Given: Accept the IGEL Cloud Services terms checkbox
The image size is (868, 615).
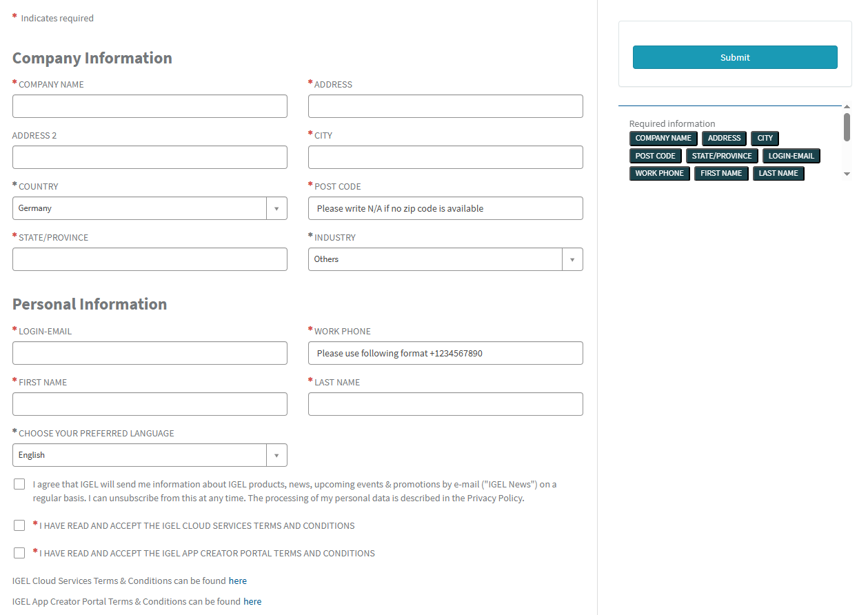Looking at the screenshot, I should (19, 525).
